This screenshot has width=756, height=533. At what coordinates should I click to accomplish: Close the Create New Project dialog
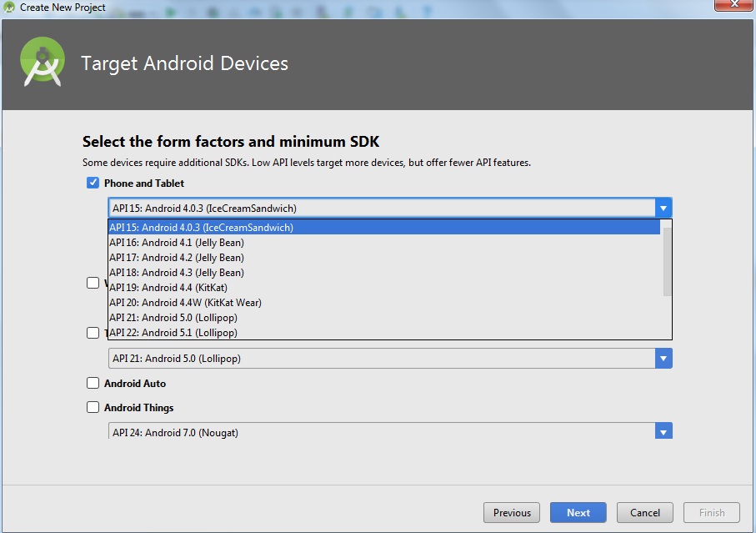click(x=733, y=4)
